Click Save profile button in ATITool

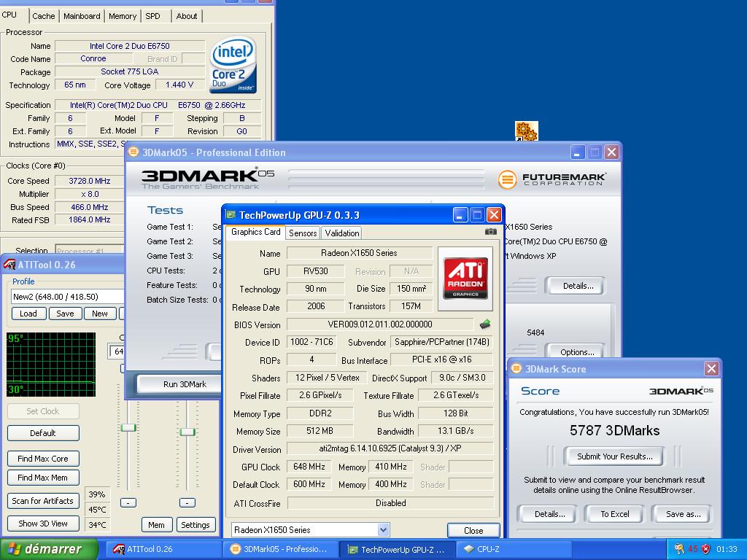tap(65, 314)
